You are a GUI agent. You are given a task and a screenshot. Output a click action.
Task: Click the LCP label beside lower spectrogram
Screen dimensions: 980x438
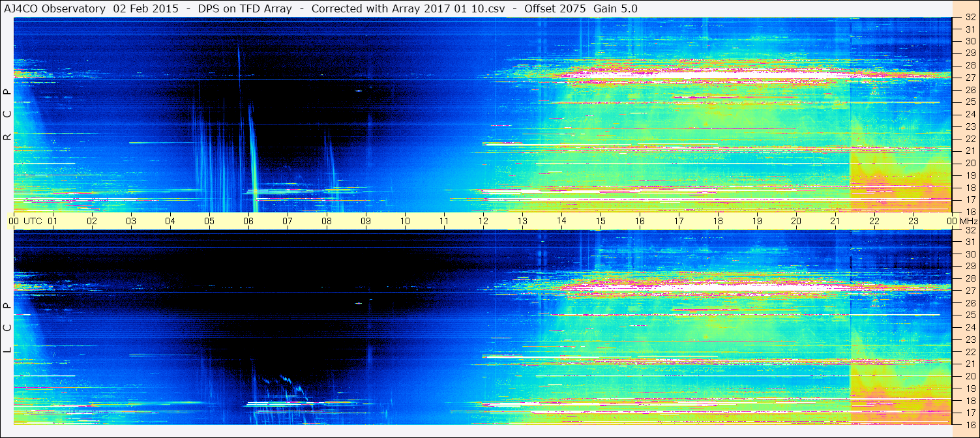coord(7,328)
